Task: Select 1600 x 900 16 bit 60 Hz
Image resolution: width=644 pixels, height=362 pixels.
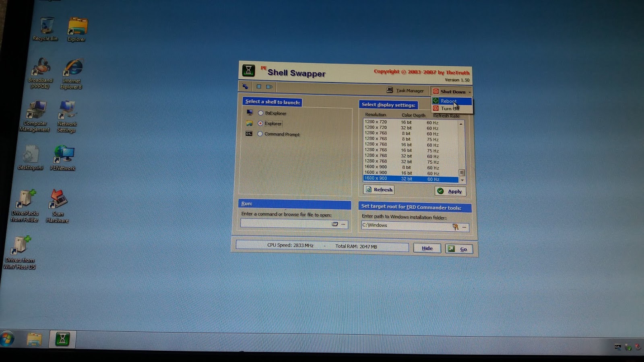Action: [411, 173]
